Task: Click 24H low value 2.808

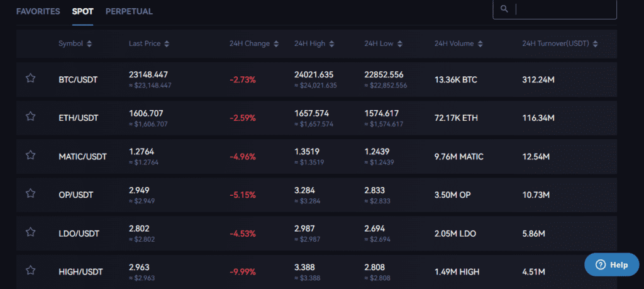Action: (x=375, y=267)
